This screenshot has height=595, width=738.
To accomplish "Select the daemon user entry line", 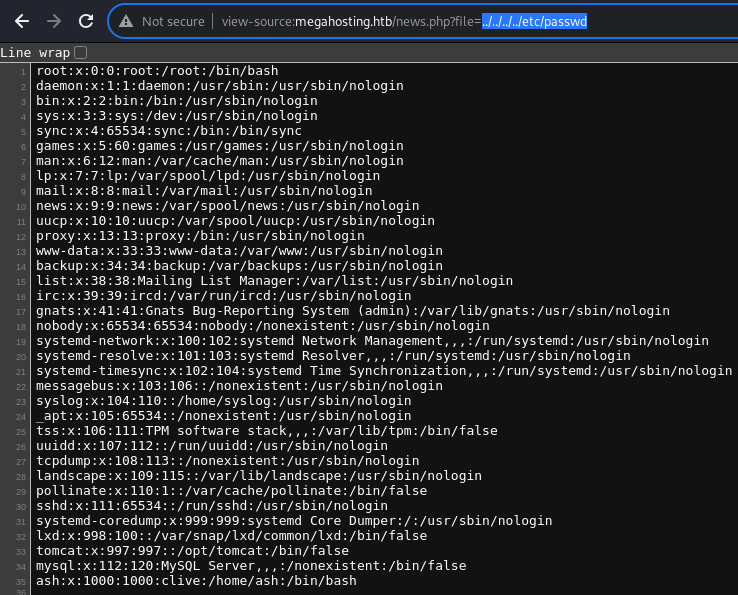I will pyautogui.click(x=220, y=86).
